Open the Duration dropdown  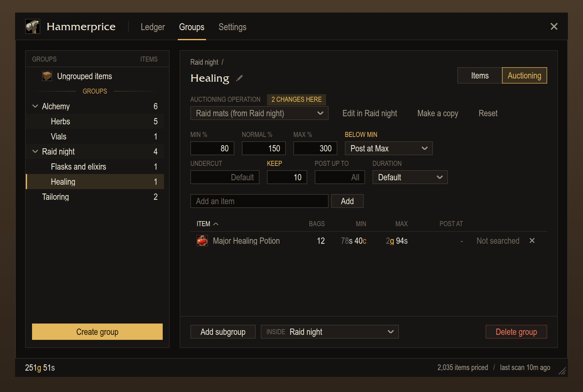coord(410,177)
